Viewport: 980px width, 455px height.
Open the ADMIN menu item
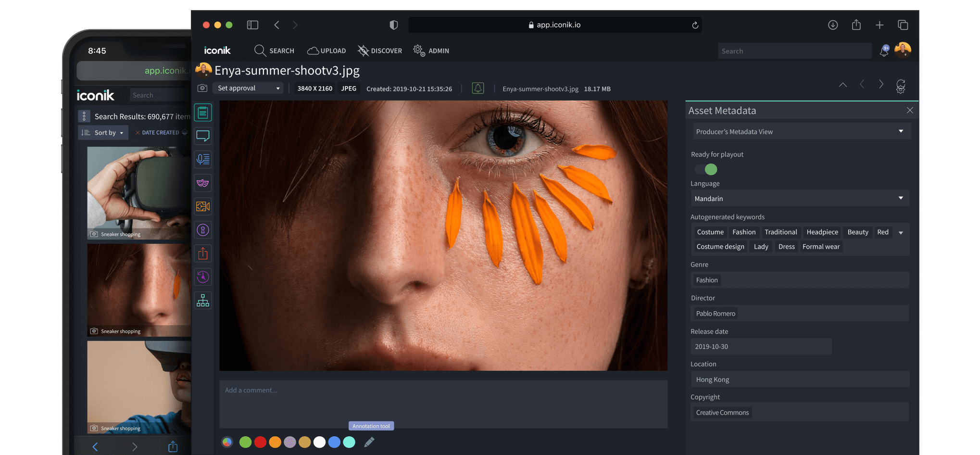coord(431,51)
